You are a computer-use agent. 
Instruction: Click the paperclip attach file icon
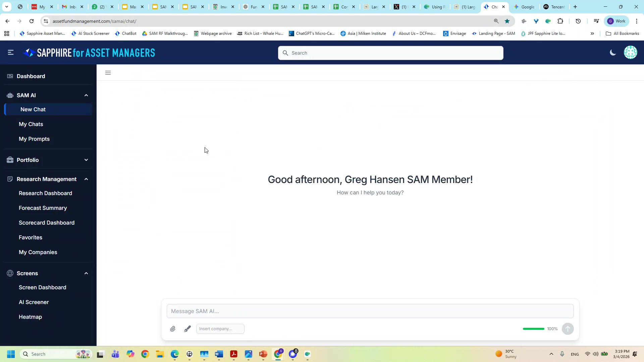(x=173, y=329)
